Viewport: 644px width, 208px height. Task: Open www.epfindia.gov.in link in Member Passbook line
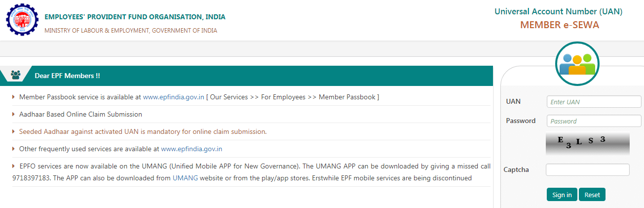point(174,97)
